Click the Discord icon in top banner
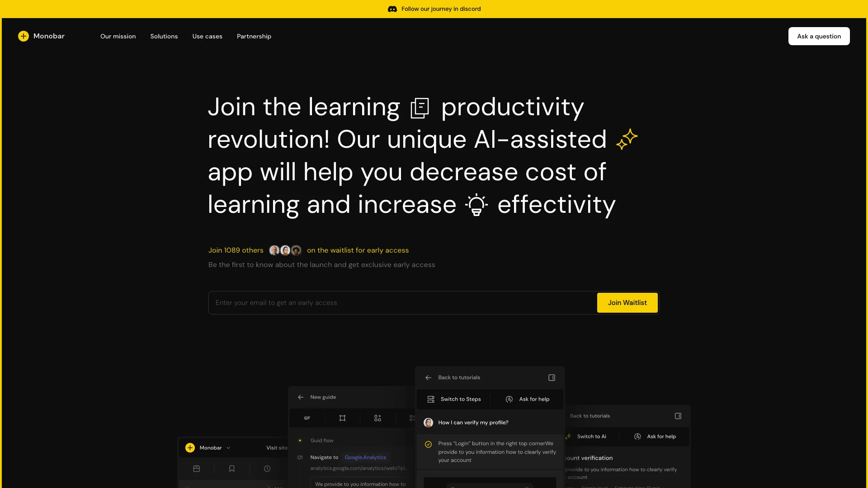Image resolution: width=868 pixels, height=488 pixels. (x=392, y=9)
